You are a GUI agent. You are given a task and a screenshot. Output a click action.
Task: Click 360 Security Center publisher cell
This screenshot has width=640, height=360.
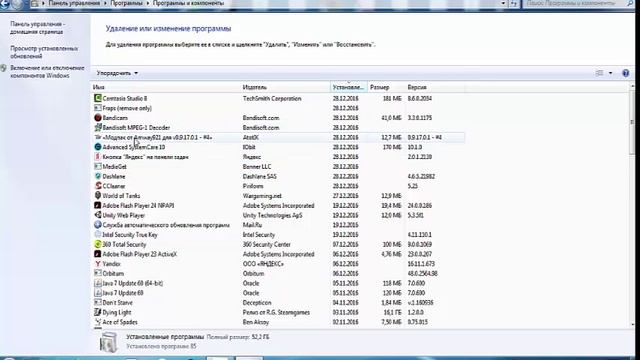coord(267,244)
